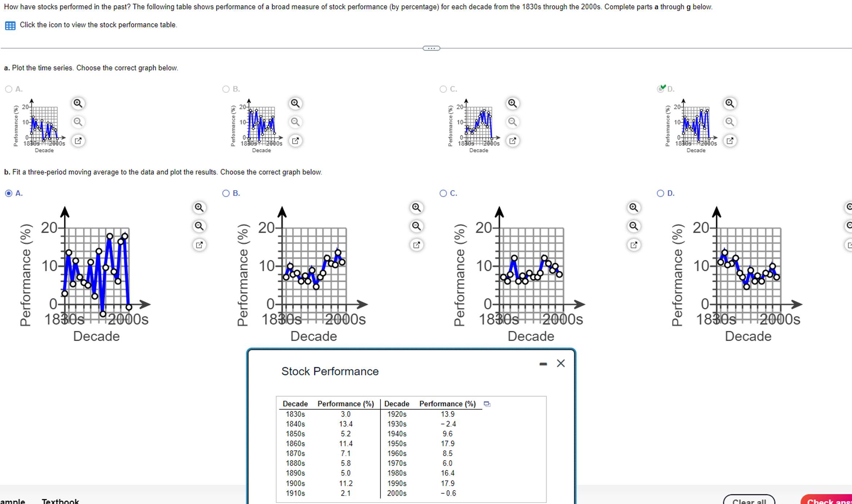
Task: Close the Stock Performance popup
Action: (x=561, y=363)
